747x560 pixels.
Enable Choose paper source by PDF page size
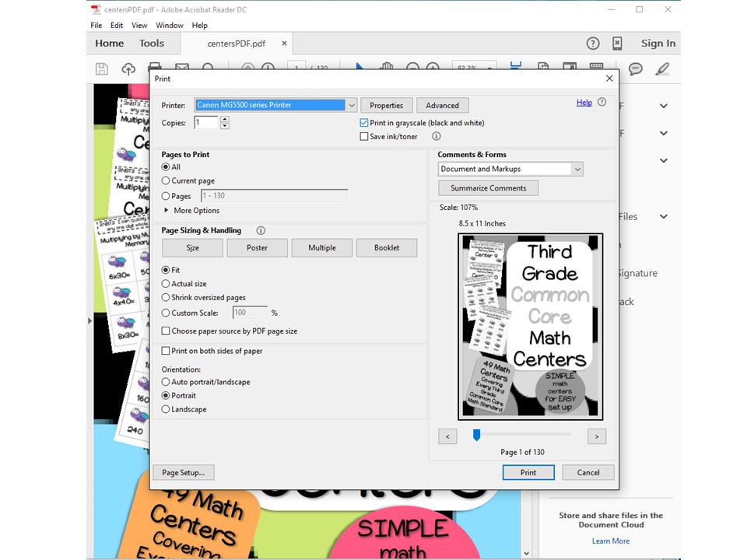click(x=166, y=331)
